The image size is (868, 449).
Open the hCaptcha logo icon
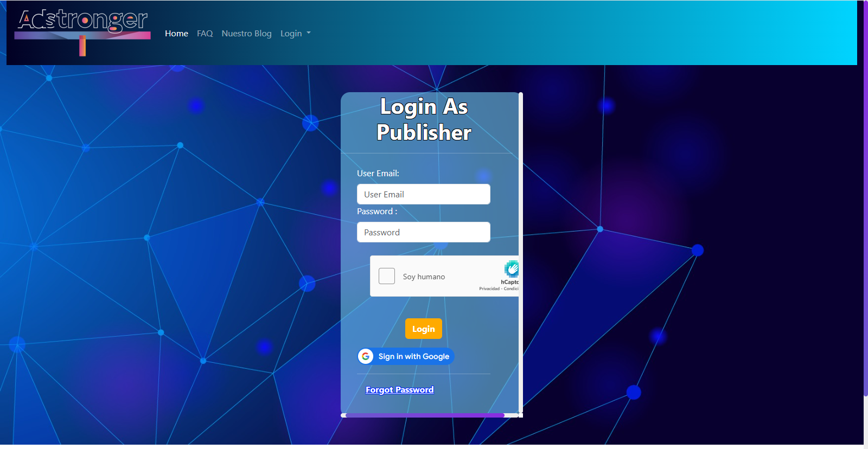click(x=511, y=269)
